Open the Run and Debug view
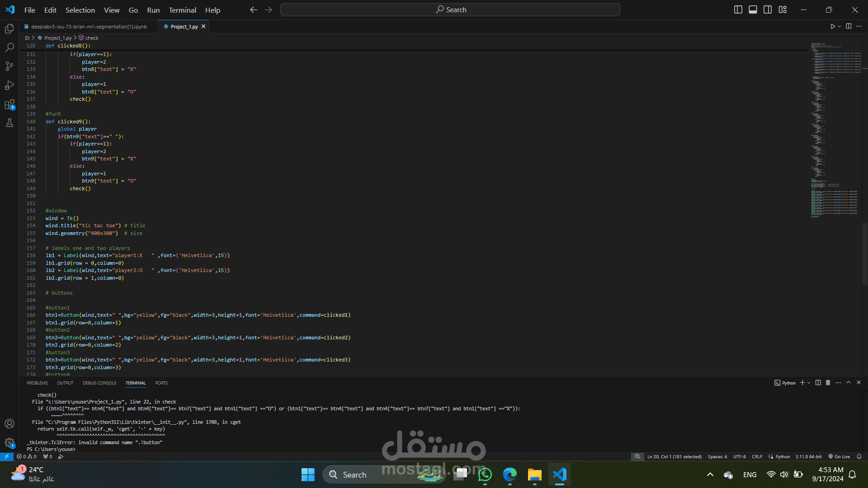 (9, 85)
